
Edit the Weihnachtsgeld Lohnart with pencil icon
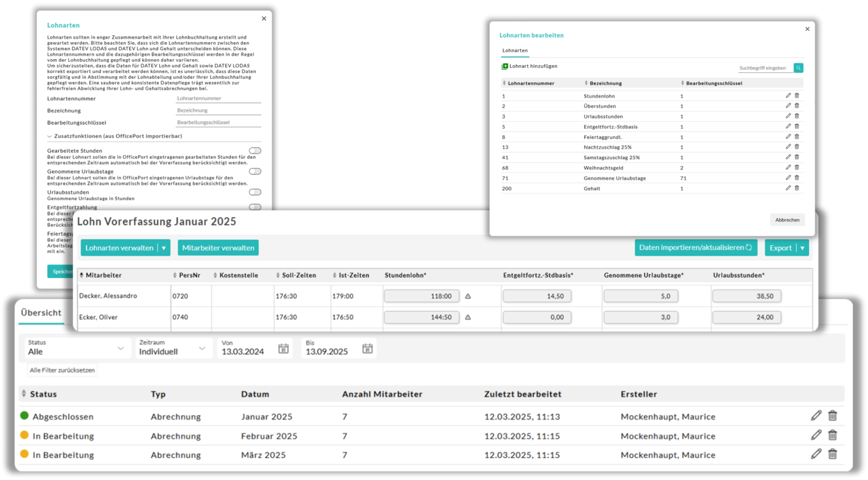tap(788, 167)
